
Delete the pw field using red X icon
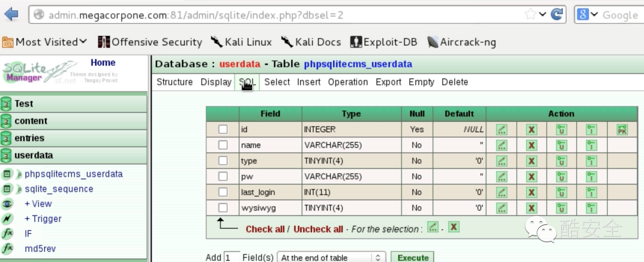pos(531,177)
